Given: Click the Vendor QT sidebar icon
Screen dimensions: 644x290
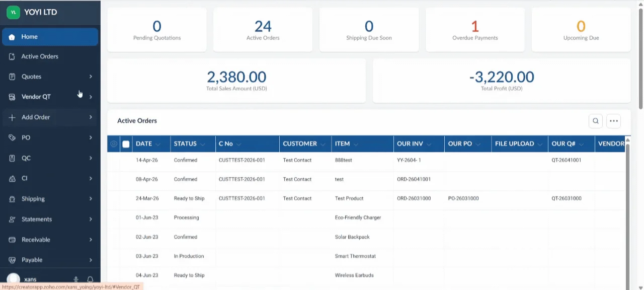Looking at the screenshot, I should [x=12, y=97].
